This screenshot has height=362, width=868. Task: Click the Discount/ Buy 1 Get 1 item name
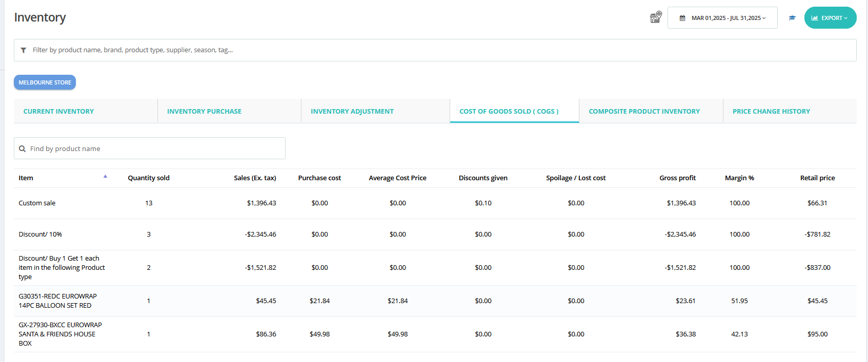tap(62, 268)
